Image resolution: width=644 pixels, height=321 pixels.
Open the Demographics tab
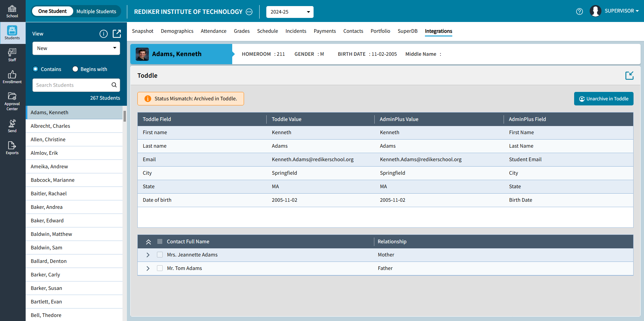[x=177, y=31]
